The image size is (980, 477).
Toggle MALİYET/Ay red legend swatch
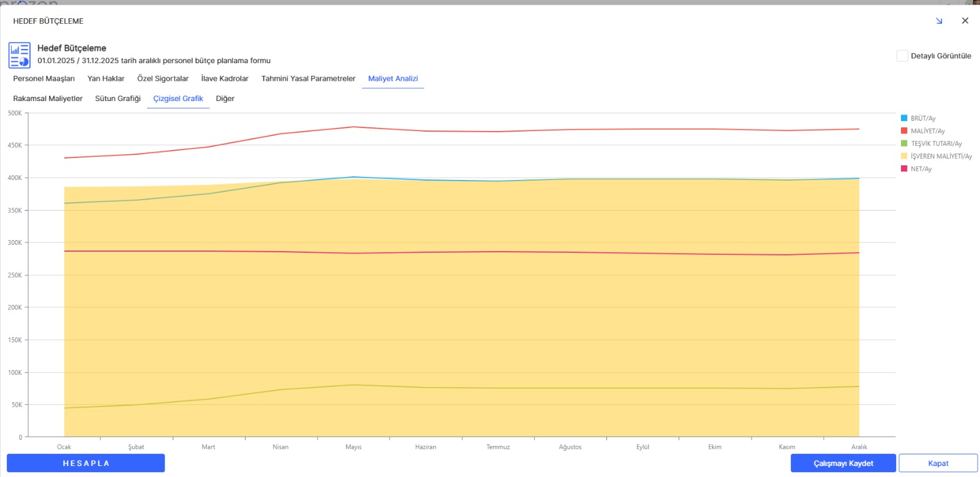click(x=904, y=131)
